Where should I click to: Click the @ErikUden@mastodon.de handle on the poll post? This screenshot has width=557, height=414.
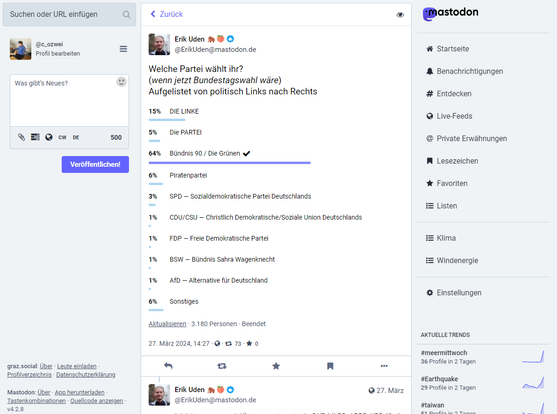[x=215, y=49]
